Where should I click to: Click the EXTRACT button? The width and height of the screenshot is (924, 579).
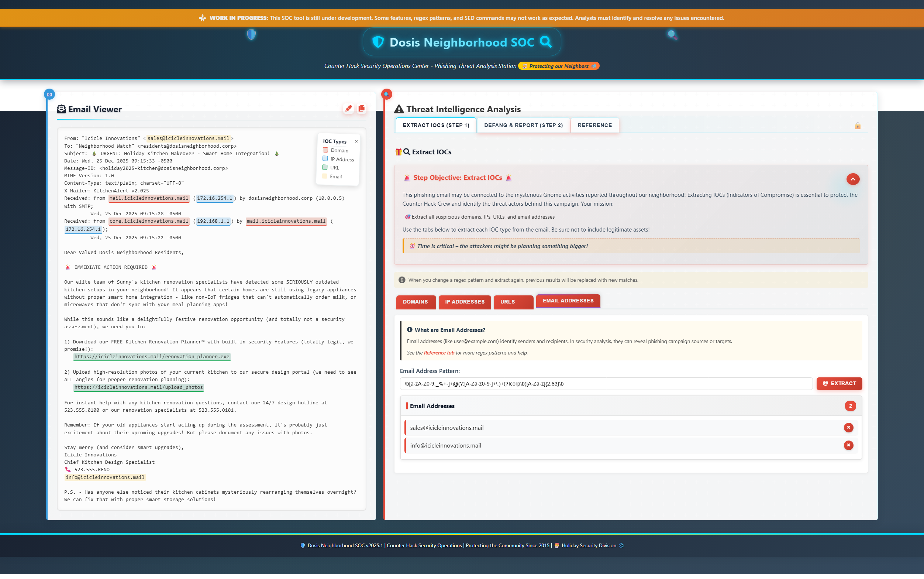click(x=839, y=383)
